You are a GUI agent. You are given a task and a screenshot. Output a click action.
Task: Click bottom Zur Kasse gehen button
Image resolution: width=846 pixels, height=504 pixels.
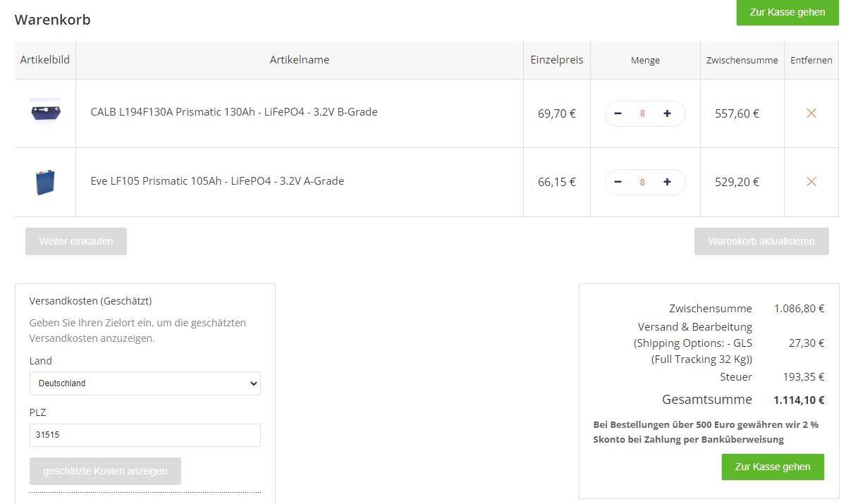tap(773, 467)
